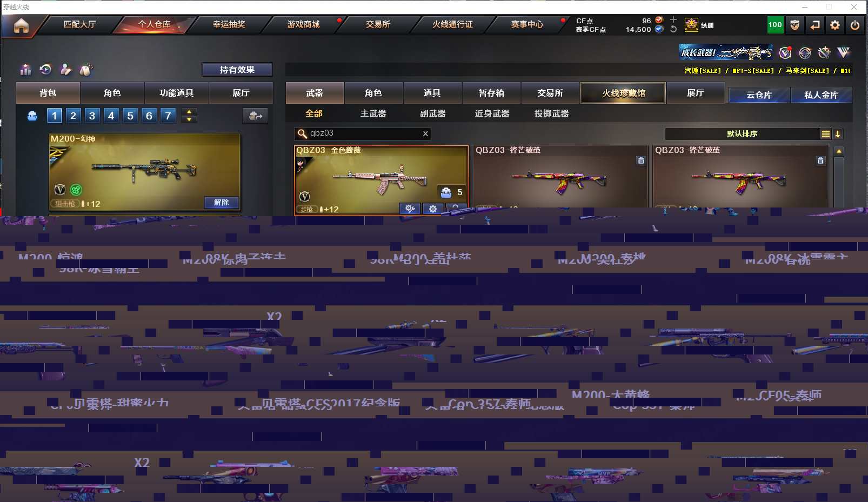Click the down arrow of the backpack slot stepper

pos(189,119)
